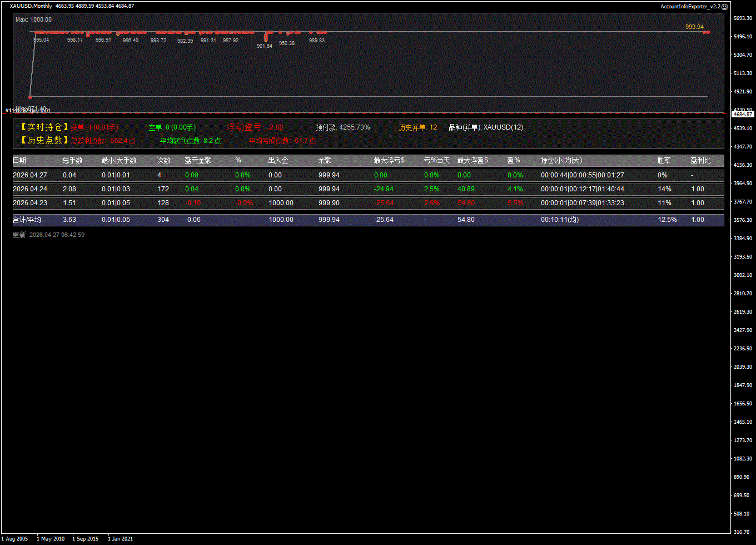Select the 2026.04.23 table row date
The height and width of the screenshot is (545, 756).
coord(30,203)
